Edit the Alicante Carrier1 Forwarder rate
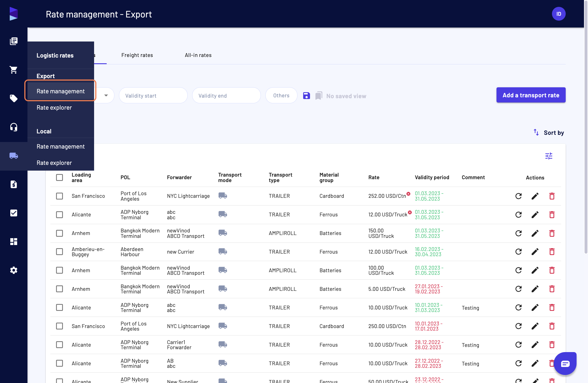588x383 pixels. 535,345
